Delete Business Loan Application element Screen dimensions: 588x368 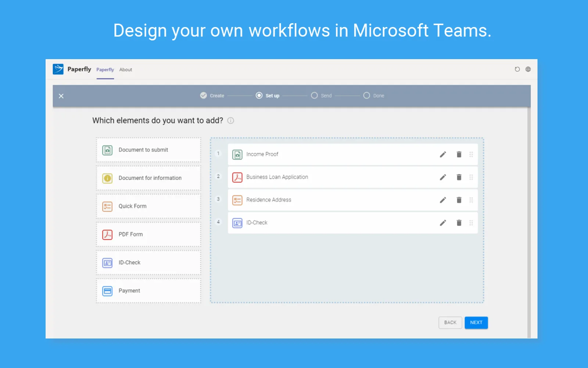459,177
